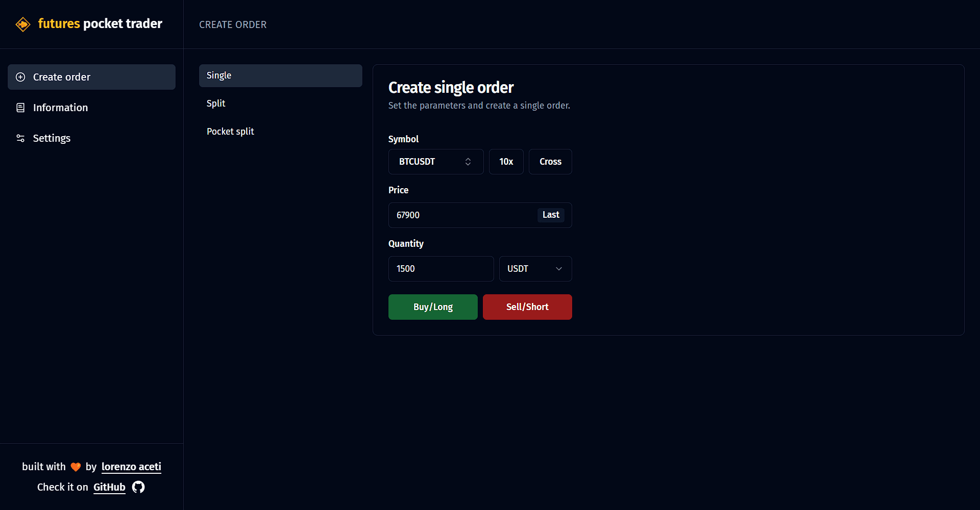Open the USDT quantity unit dropdown
980x510 pixels.
(535, 268)
